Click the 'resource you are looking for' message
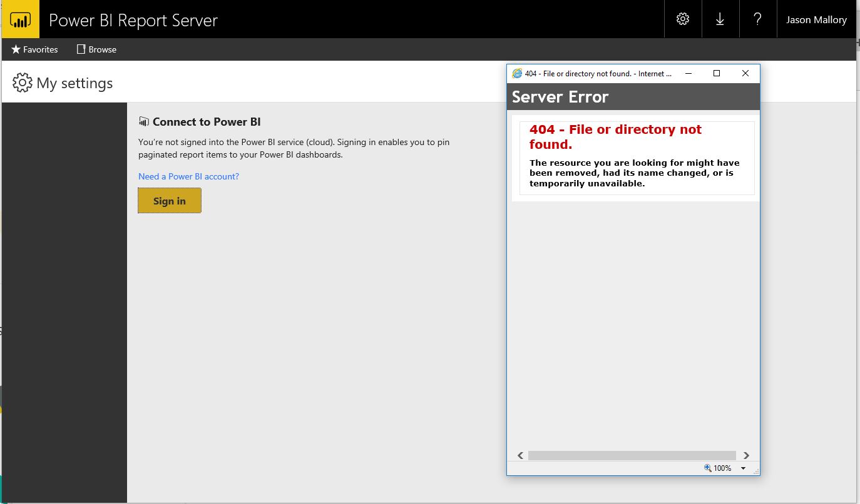Image resolution: width=860 pixels, height=504 pixels. coord(634,173)
